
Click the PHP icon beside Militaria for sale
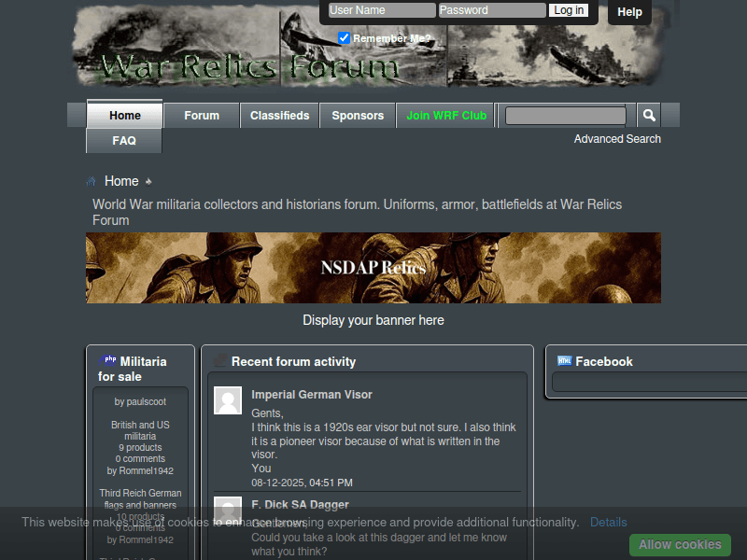pyautogui.click(x=108, y=360)
